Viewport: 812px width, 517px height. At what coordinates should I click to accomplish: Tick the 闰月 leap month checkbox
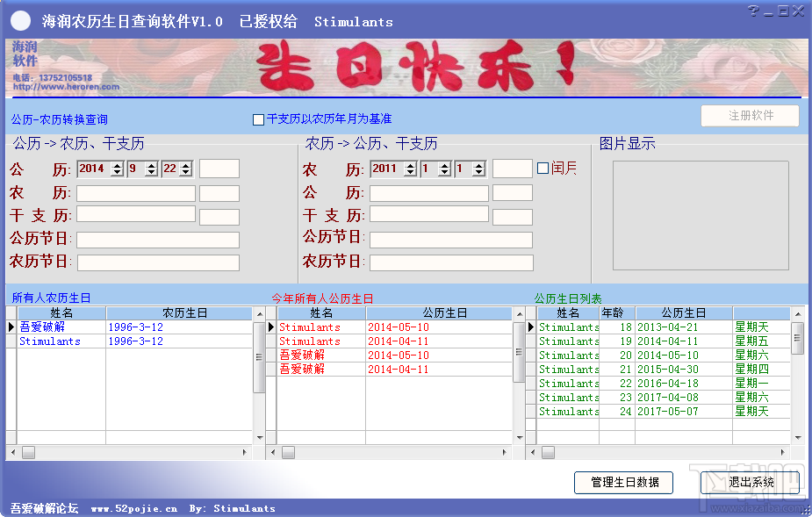[x=543, y=168]
